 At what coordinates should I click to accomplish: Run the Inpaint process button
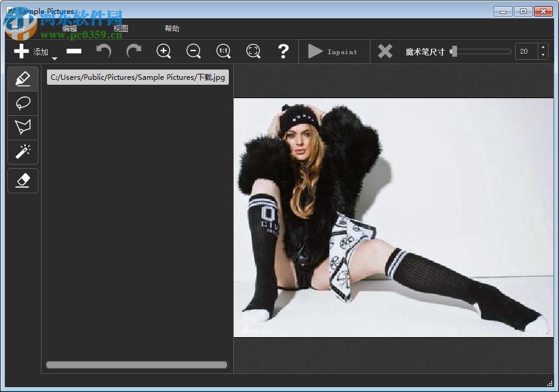coord(333,52)
